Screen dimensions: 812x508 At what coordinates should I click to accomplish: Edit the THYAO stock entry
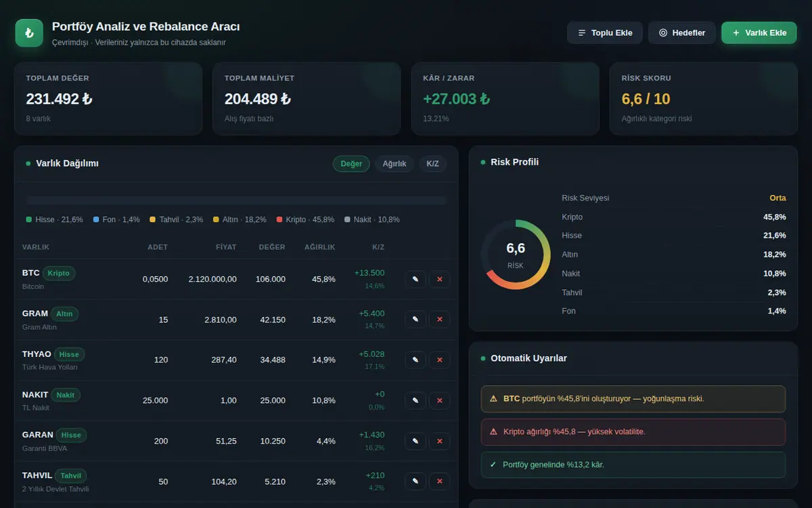tap(415, 360)
